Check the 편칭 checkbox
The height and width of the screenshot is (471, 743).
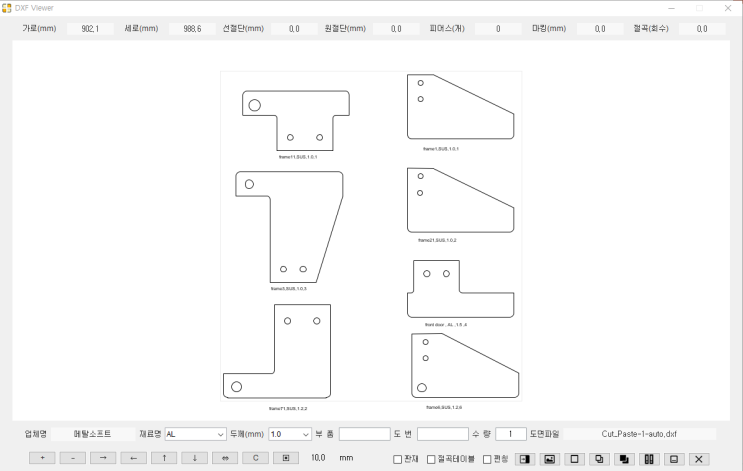(x=487, y=459)
